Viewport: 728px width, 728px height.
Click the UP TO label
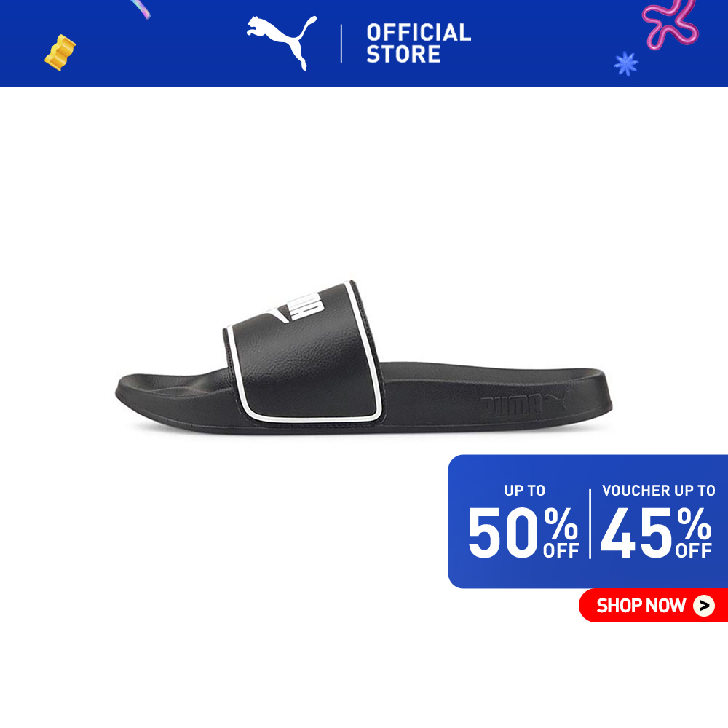click(x=525, y=491)
